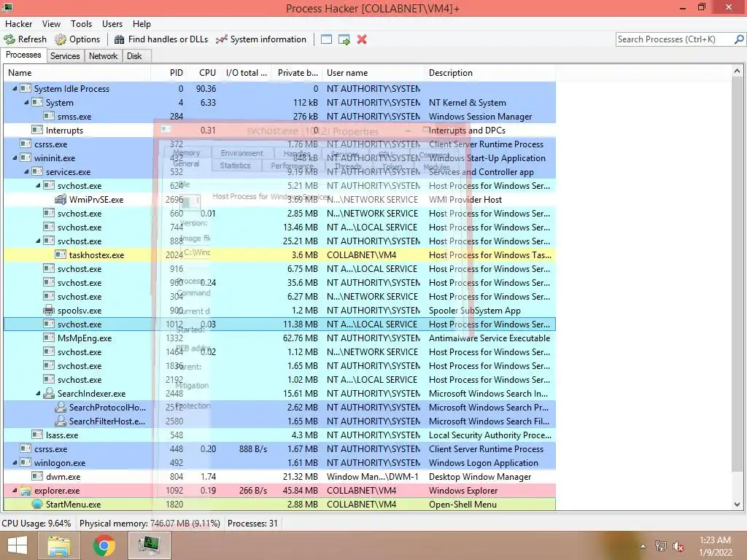Screen dimensions: 747x560
Task: Click the spoolsv.exe printer icon
Action: [49, 311]
